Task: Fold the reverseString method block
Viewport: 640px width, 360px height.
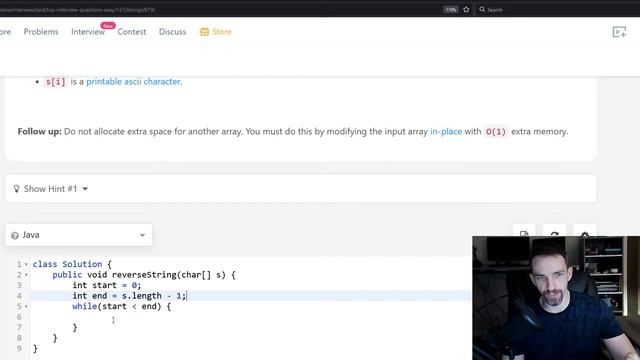Action: pyautogui.click(x=27, y=275)
